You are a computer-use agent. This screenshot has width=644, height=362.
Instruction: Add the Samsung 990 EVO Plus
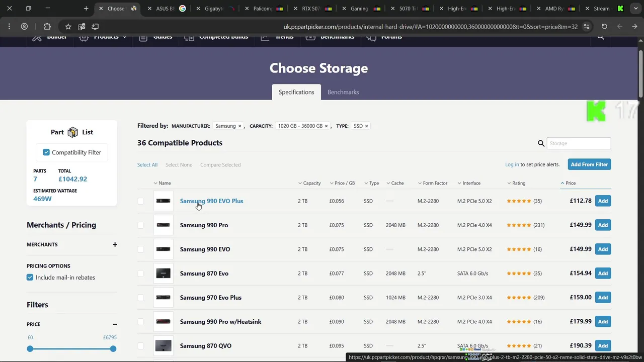pos(603,201)
